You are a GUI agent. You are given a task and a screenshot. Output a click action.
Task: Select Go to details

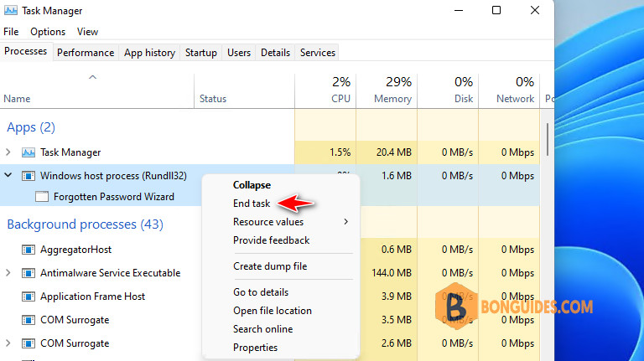tap(261, 292)
